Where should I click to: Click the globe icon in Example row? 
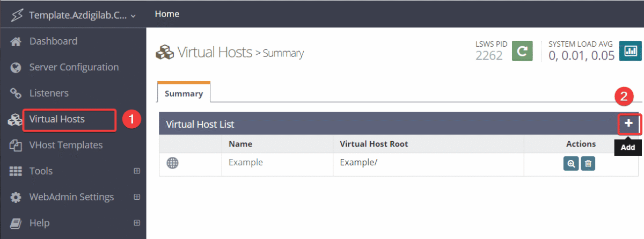pos(172,163)
